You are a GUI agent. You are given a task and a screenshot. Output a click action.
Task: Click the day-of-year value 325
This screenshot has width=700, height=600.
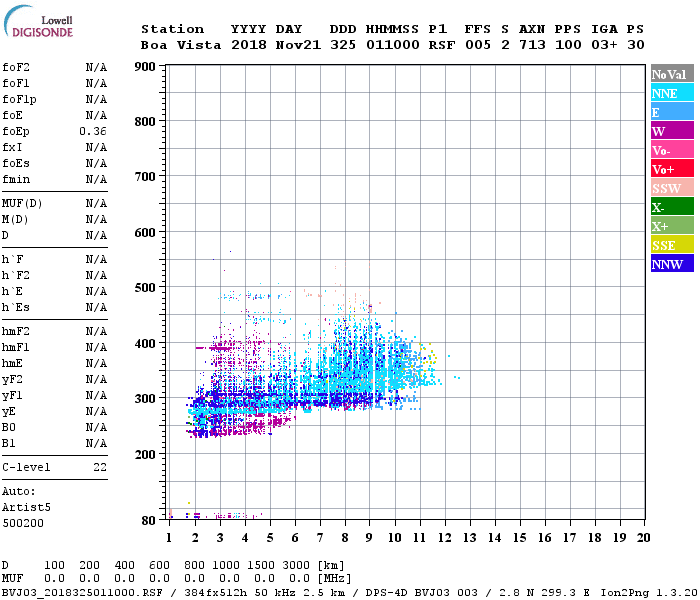343,45
